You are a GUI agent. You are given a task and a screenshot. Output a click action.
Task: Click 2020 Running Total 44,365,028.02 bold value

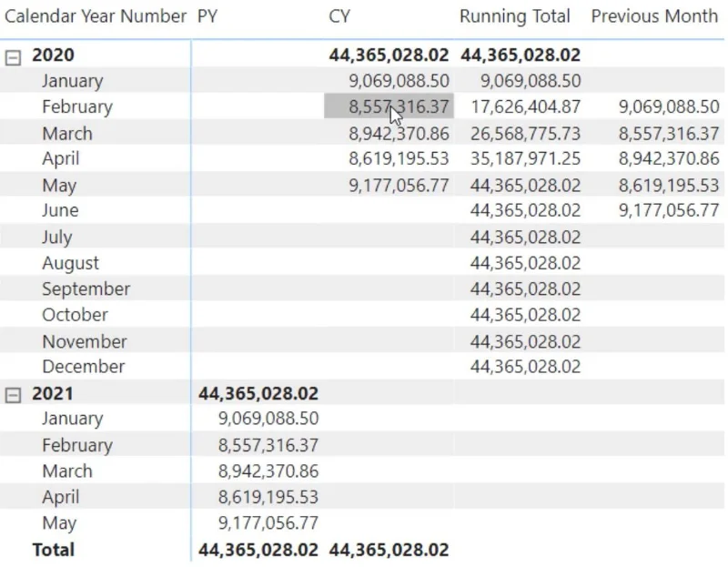tap(521, 56)
